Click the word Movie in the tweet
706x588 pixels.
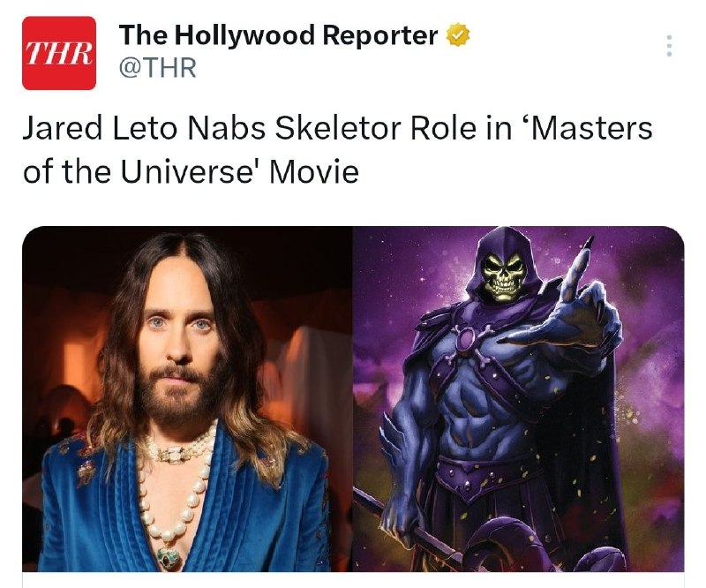[314, 172]
